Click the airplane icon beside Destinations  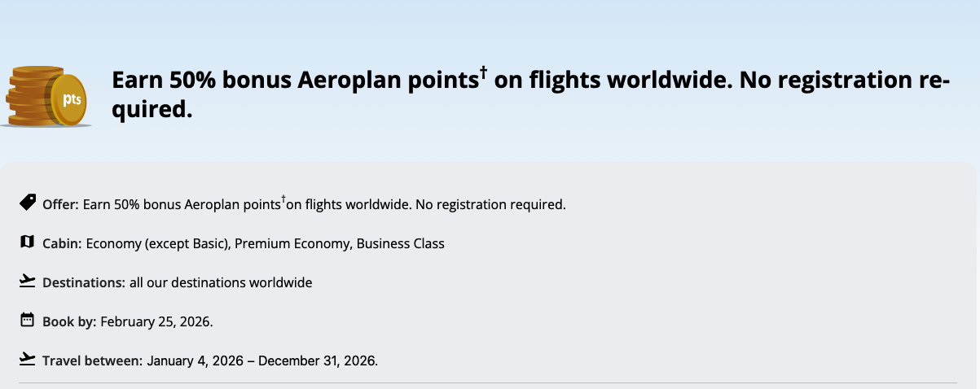(x=27, y=281)
